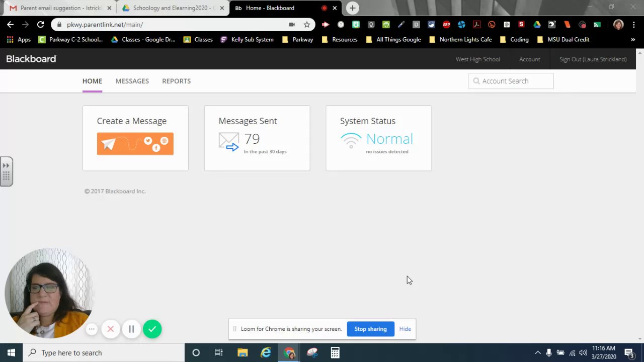Cancel the Loom recording with red X
The width and height of the screenshot is (644, 362).
(x=111, y=329)
